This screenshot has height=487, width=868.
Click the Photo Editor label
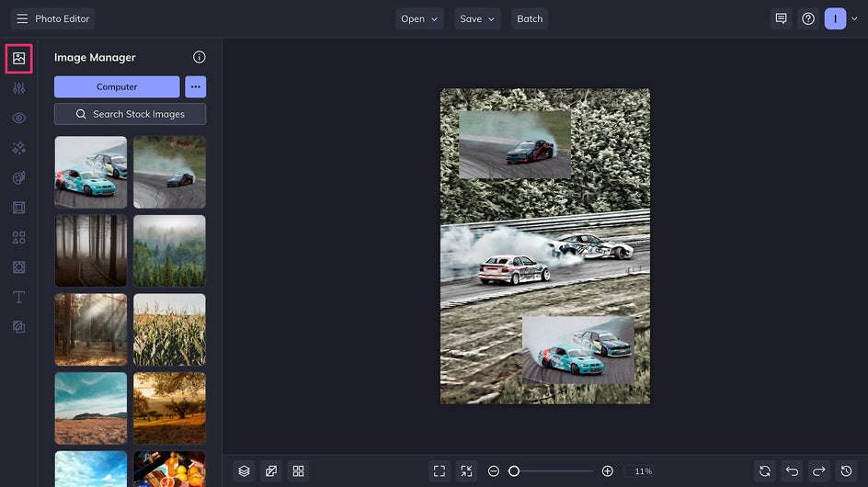point(62,18)
